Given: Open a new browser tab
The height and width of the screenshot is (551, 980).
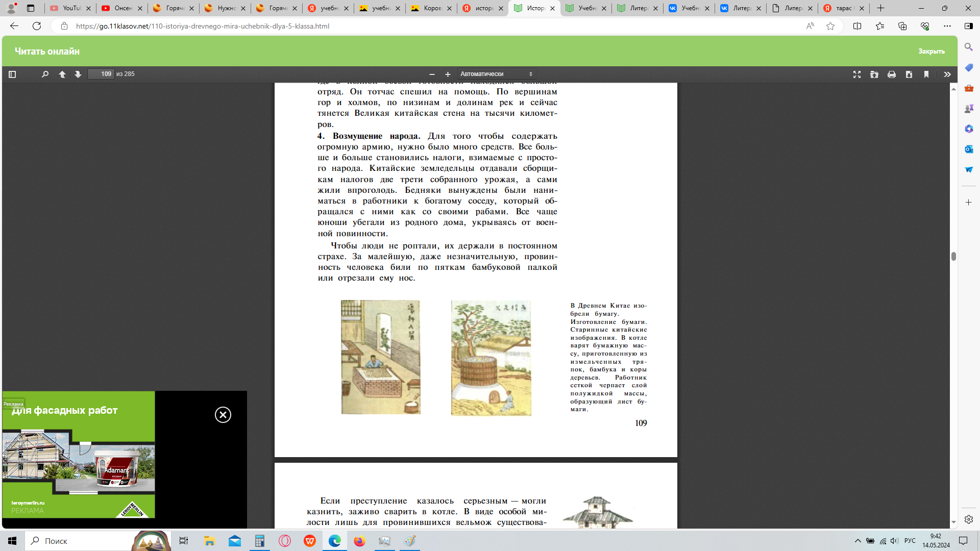Looking at the screenshot, I should [880, 8].
